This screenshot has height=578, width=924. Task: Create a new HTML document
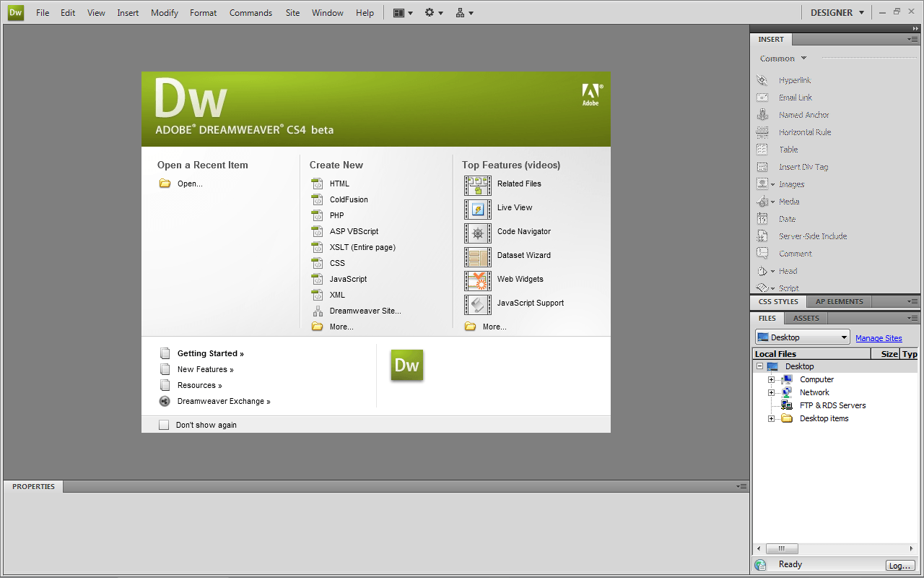click(x=339, y=184)
